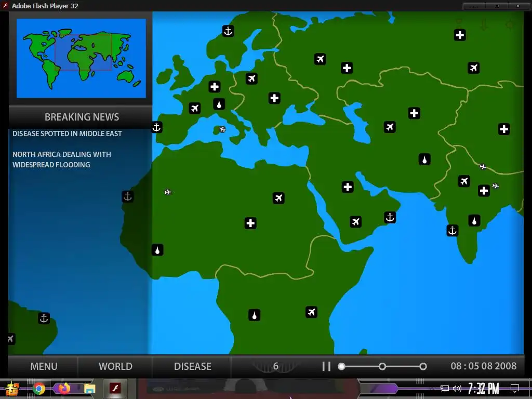Viewport: 532px width, 399px height.
Task: Click the Central Africa water drop icon
Action: [x=255, y=315]
